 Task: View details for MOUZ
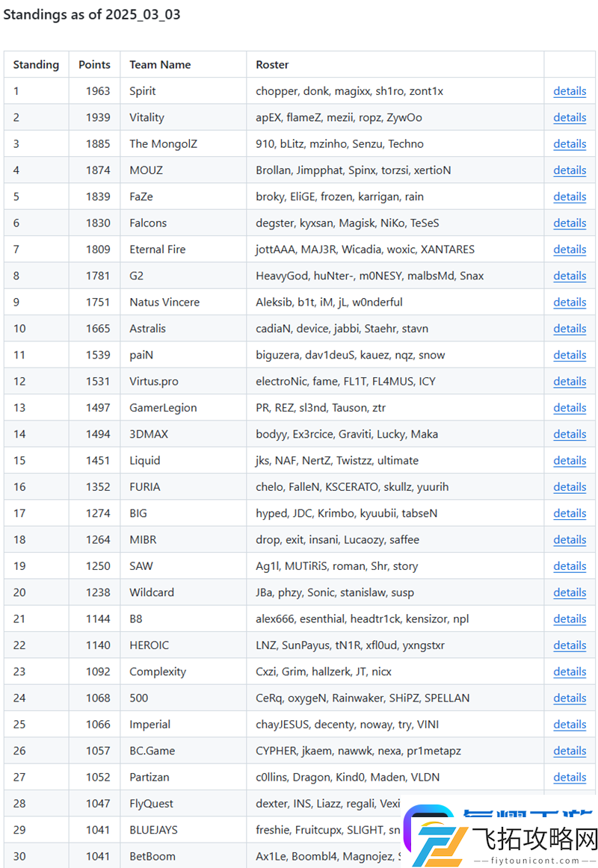(x=570, y=170)
